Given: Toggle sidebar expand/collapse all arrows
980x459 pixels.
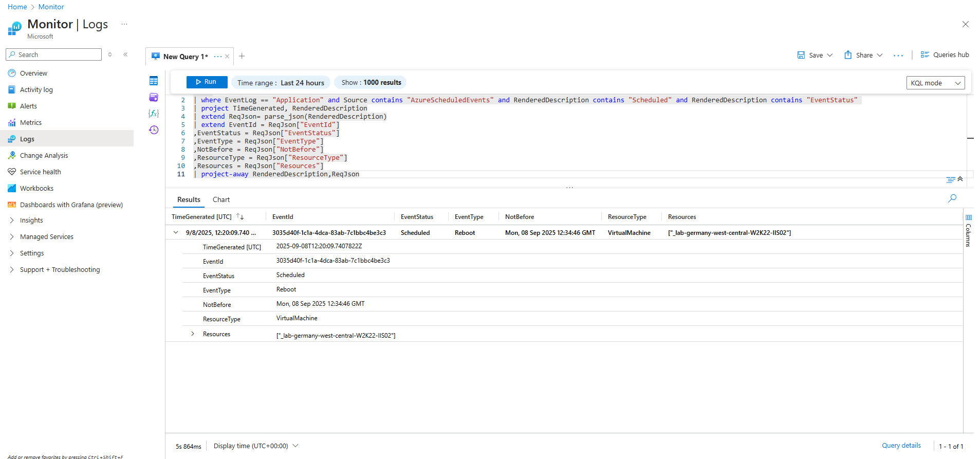Looking at the screenshot, I should pyautogui.click(x=110, y=54).
